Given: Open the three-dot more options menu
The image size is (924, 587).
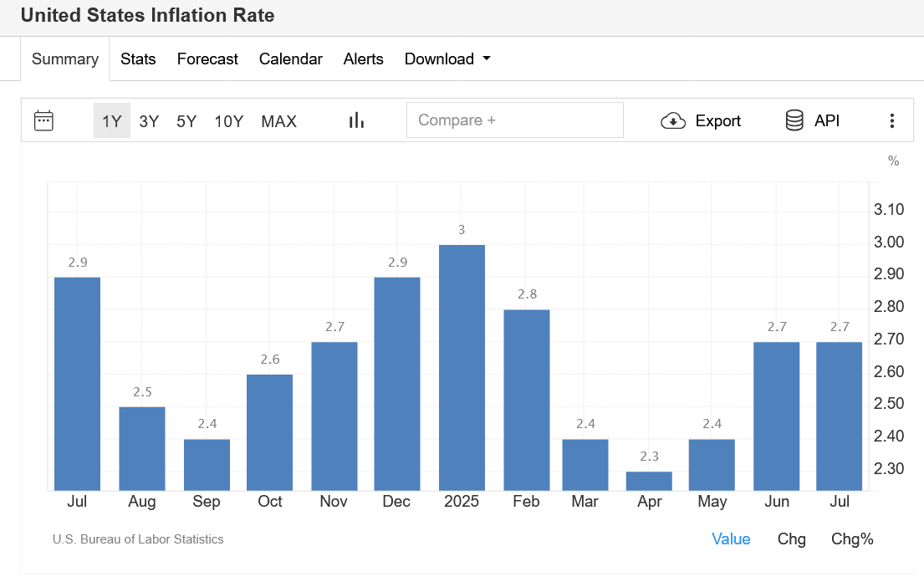Looking at the screenshot, I should (892, 120).
